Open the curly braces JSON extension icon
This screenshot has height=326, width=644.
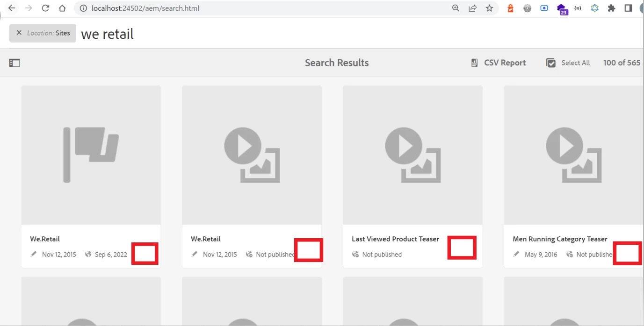(578, 8)
